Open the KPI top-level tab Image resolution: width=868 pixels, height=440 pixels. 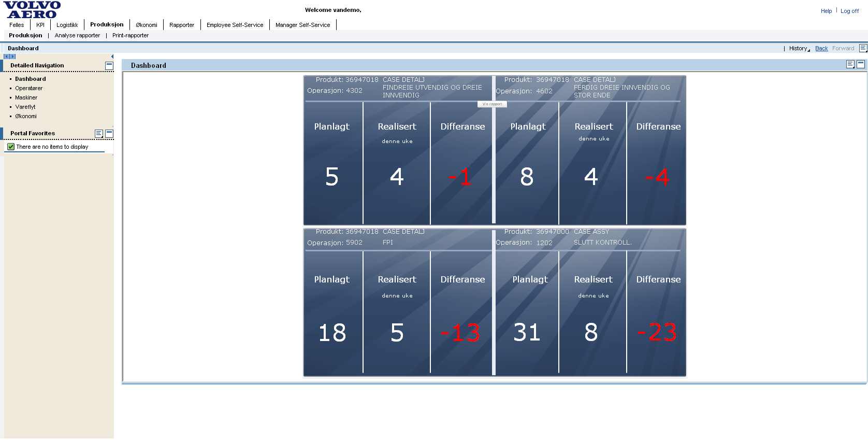[40, 25]
